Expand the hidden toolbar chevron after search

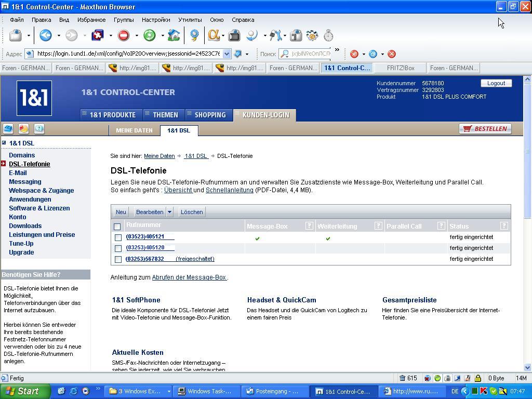(337, 50)
